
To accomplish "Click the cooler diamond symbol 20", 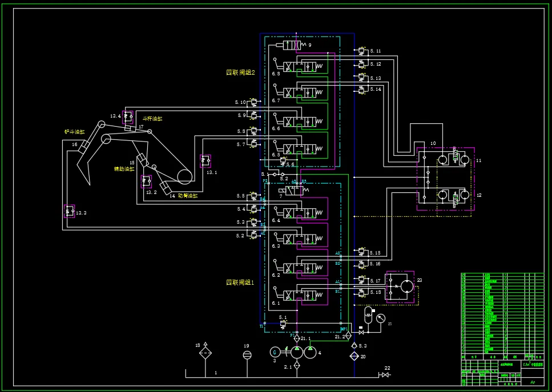I will click(354, 356).
